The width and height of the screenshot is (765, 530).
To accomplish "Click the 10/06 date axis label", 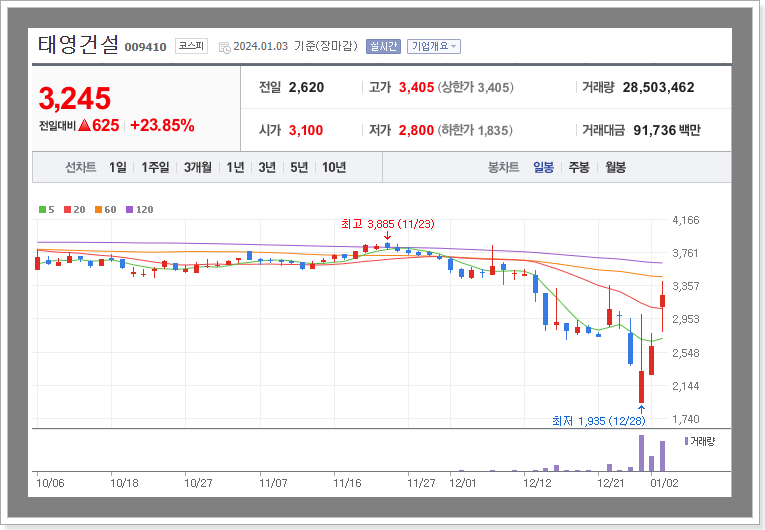I will pyautogui.click(x=50, y=483).
